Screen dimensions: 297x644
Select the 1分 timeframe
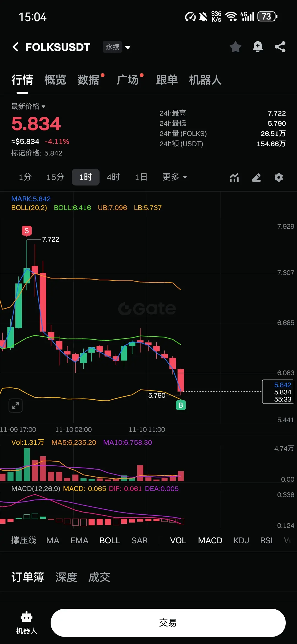[25, 177]
